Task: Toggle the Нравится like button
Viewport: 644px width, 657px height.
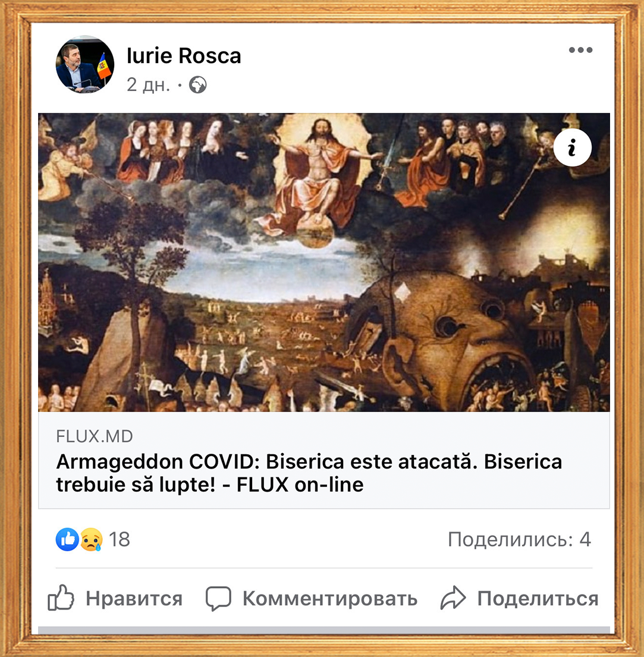Action: point(115,598)
